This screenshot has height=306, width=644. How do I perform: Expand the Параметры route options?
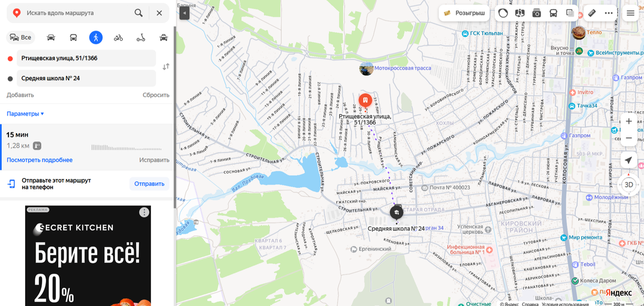click(25, 114)
